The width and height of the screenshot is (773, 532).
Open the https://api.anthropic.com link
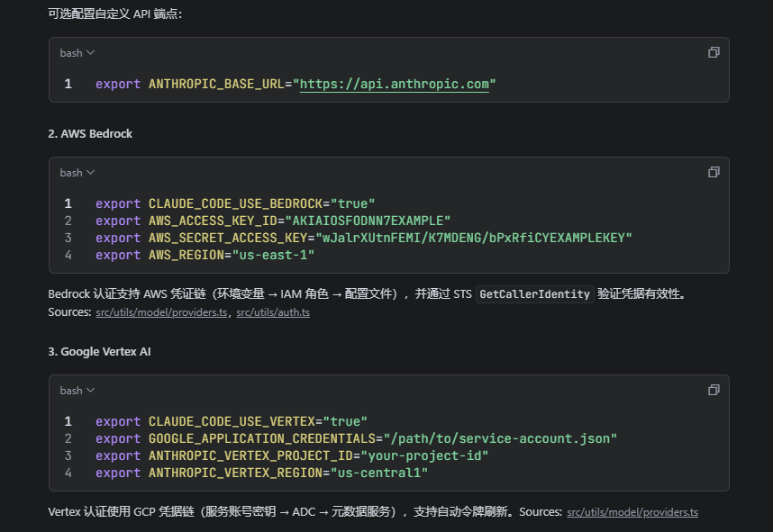pyautogui.click(x=395, y=85)
